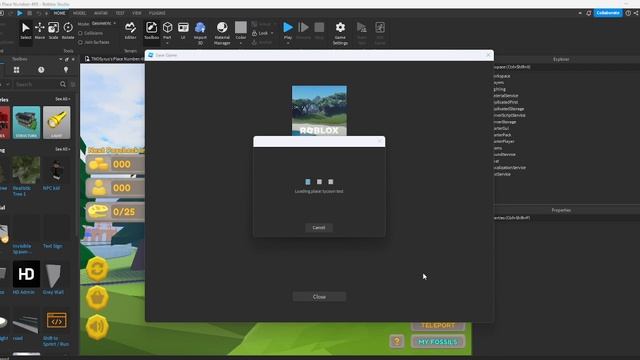Open the Toolbox creations lightbulb tab

66,70
